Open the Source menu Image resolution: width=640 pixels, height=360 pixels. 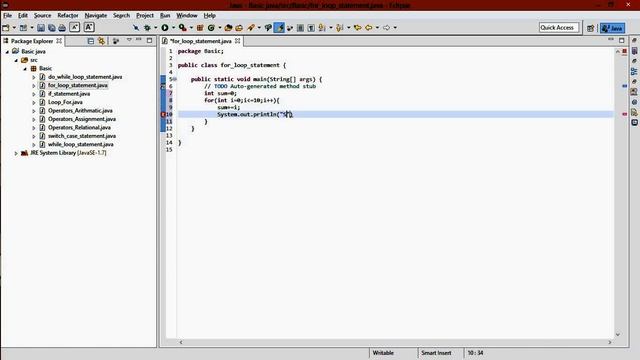[x=42, y=16]
